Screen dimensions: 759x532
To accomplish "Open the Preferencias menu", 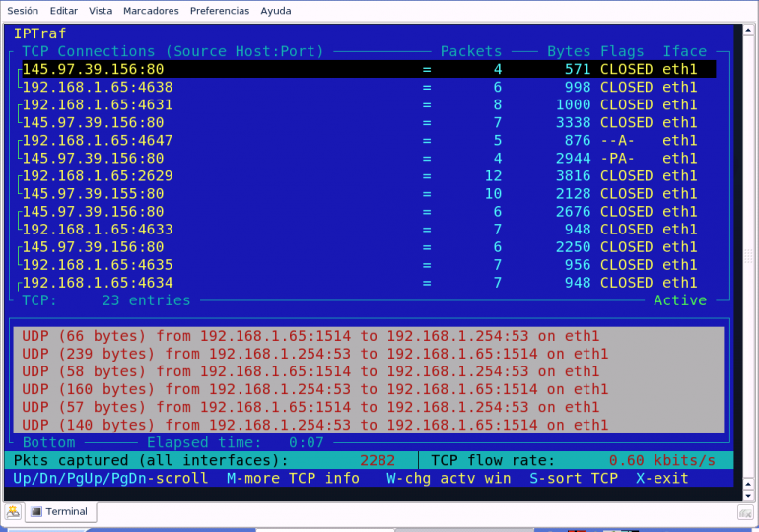I will (x=220, y=11).
